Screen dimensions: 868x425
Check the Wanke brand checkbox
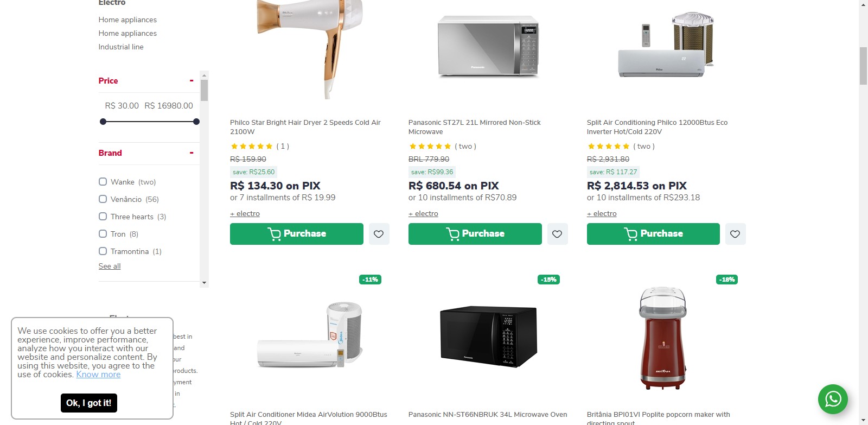pyautogui.click(x=103, y=182)
